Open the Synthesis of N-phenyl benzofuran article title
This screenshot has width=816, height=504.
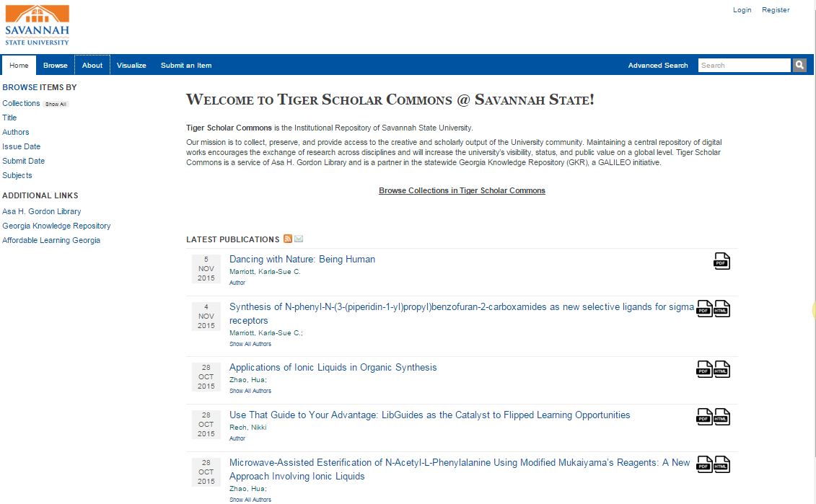[462, 314]
